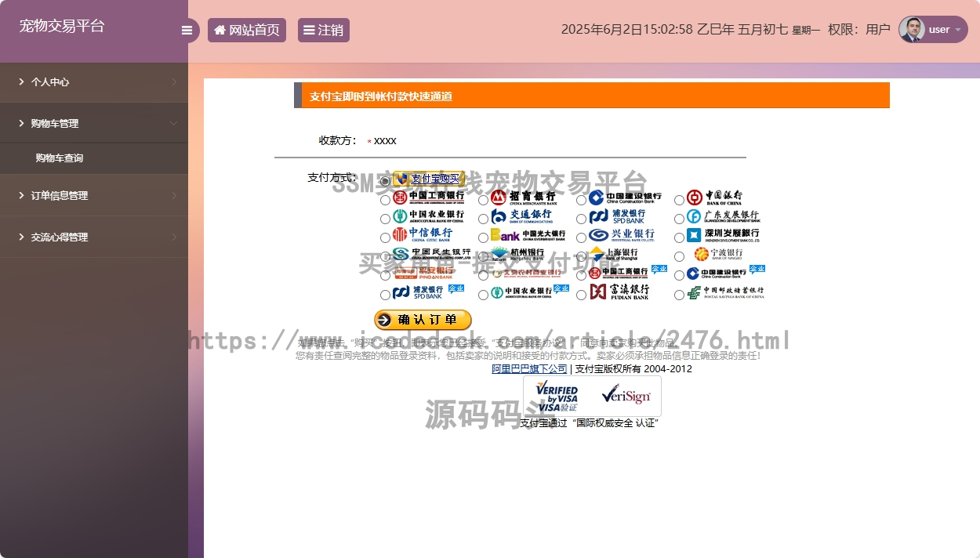Click the 确认订单 confirm order button
Image resolution: width=980 pixels, height=558 pixels.
tap(423, 320)
